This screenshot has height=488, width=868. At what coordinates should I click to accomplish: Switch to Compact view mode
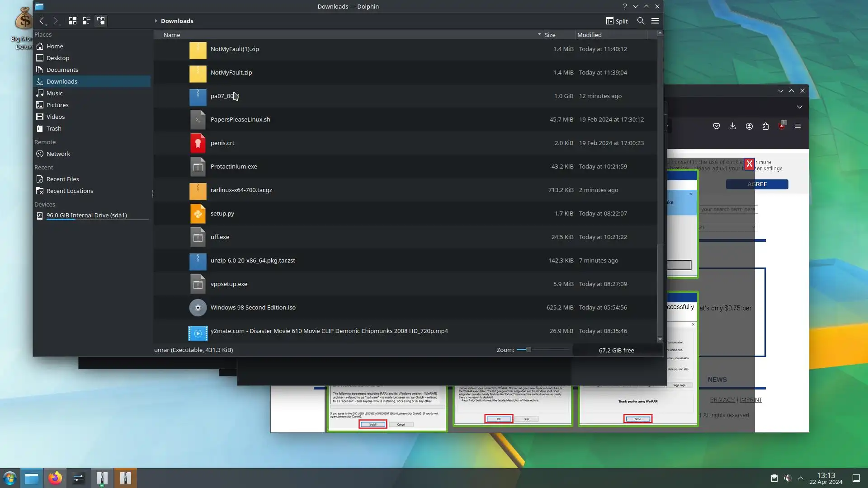pos(86,21)
